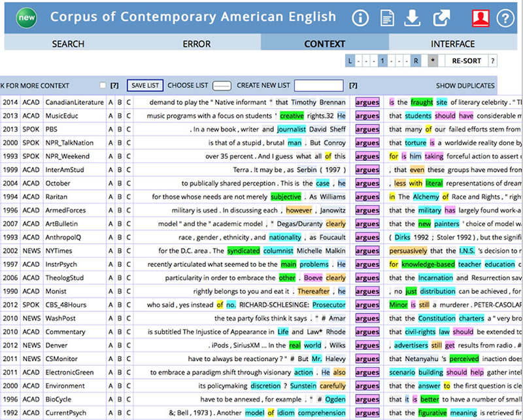The height and width of the screenshot is (420, 523).
Task: Click the ArmedForces source name
Action: click(65, 211)
